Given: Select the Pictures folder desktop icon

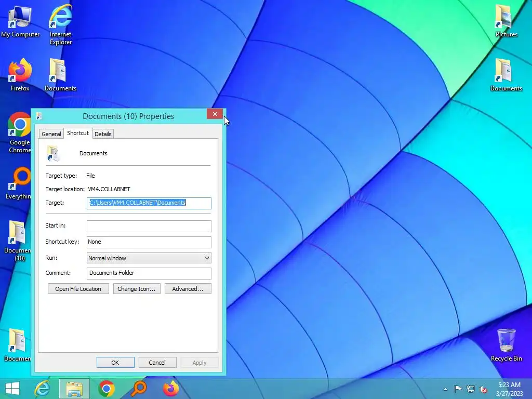Looking at the screenshot, I should pos(506,21).
